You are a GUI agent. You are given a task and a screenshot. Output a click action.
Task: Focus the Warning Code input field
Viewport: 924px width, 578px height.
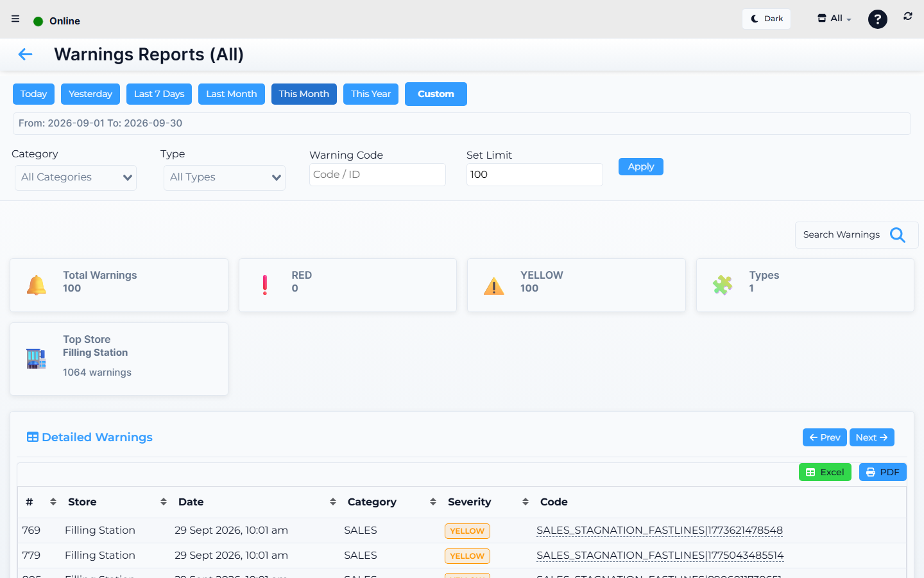[x=377, y=175]
